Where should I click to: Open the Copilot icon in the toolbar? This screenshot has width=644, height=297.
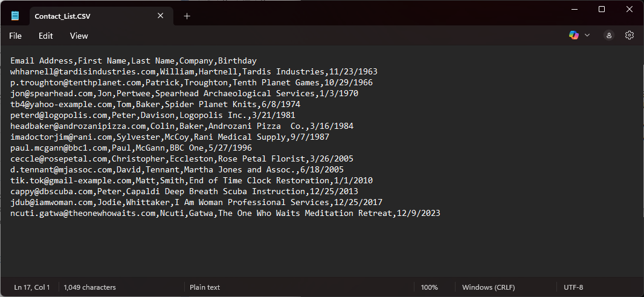(x=573, y=36)
